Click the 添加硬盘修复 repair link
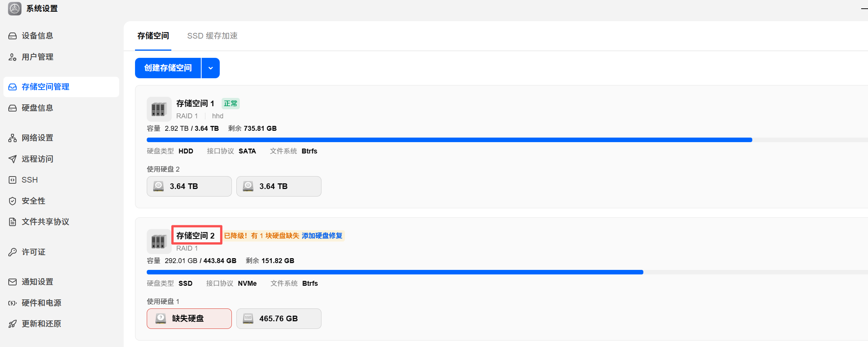The image size is (868, 347). tap(322, 236)
